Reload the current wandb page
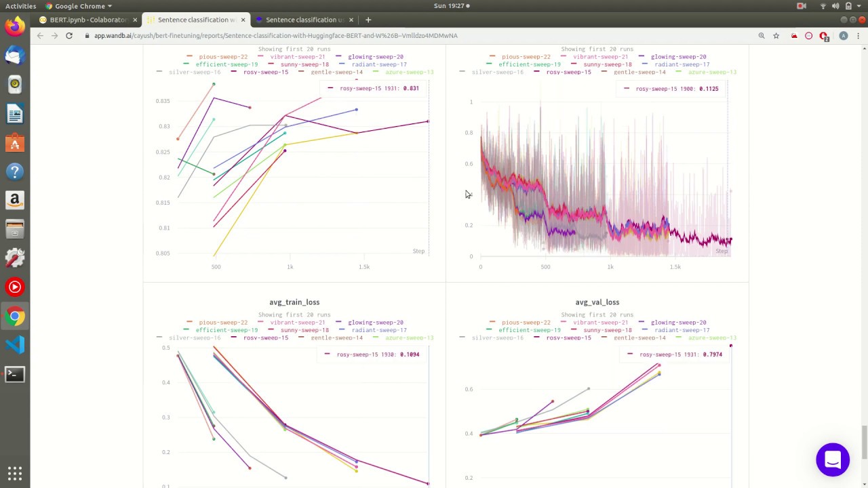 pos(69,36)
